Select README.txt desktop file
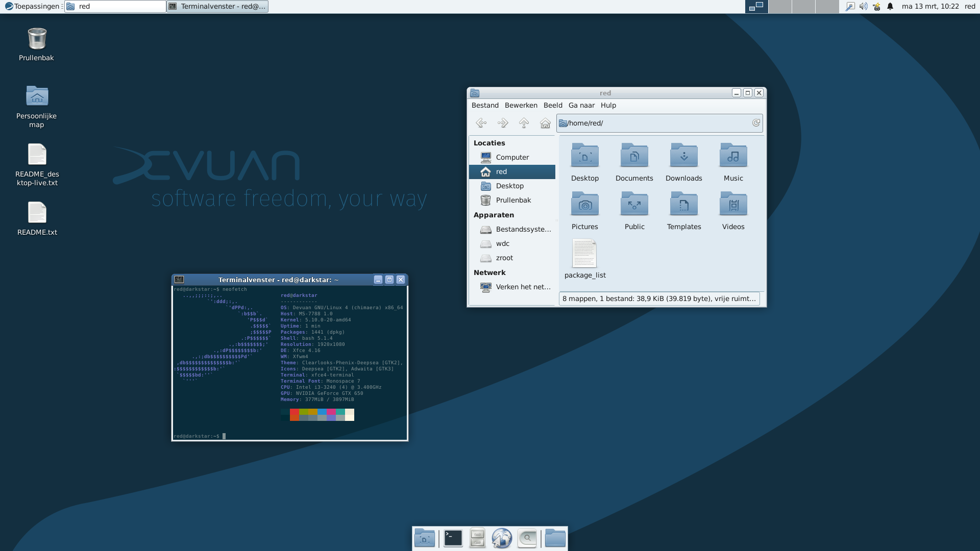 [37, 218]
